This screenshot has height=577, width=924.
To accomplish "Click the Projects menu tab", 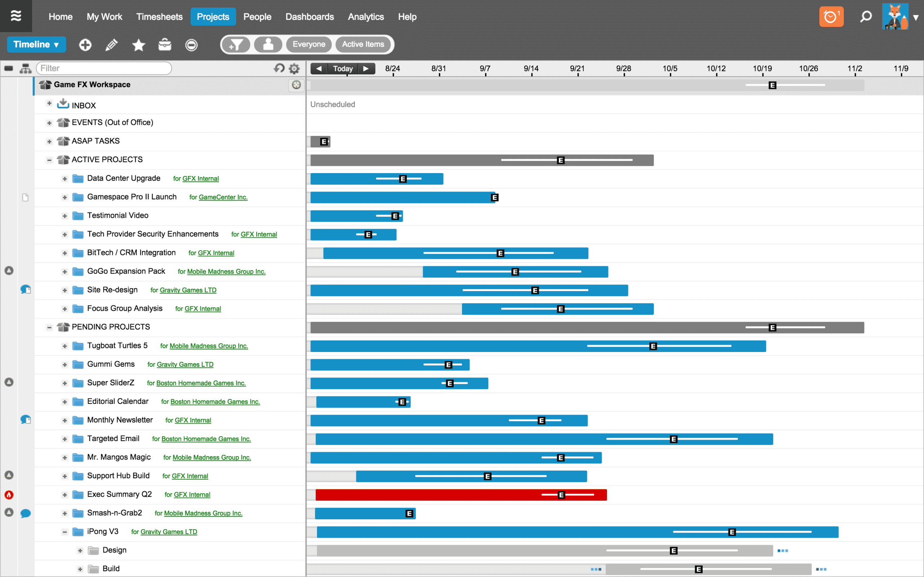I will coord(213,17).
